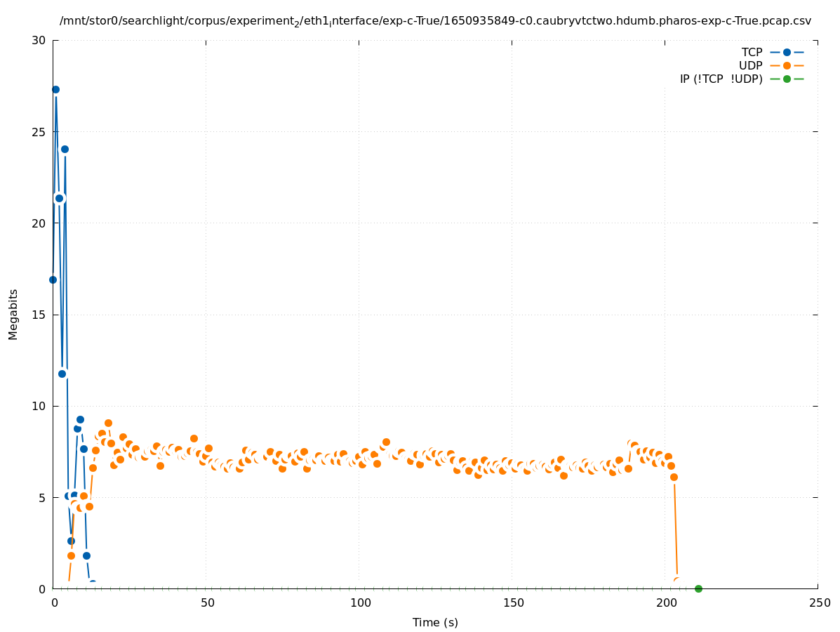Click the "Megabits" y-axis label
Image resolution: width=840 pixels, height=632 pixels.
coord(13,314)
